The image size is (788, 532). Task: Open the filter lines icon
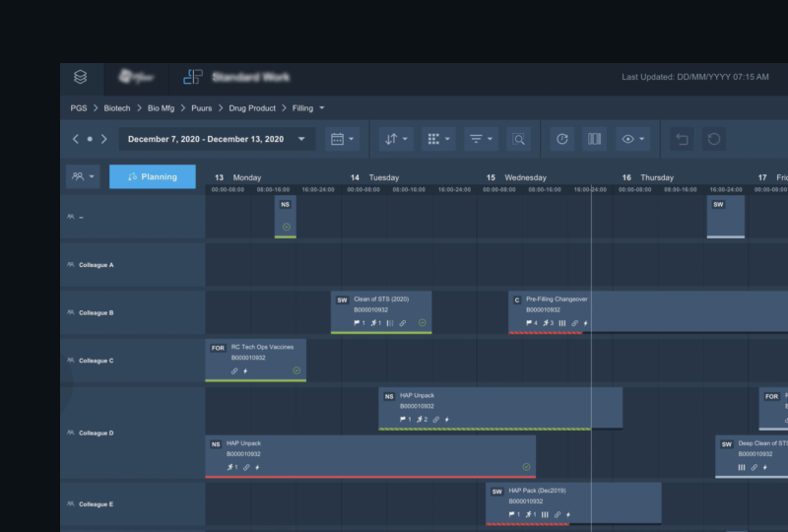pos(476,139)
